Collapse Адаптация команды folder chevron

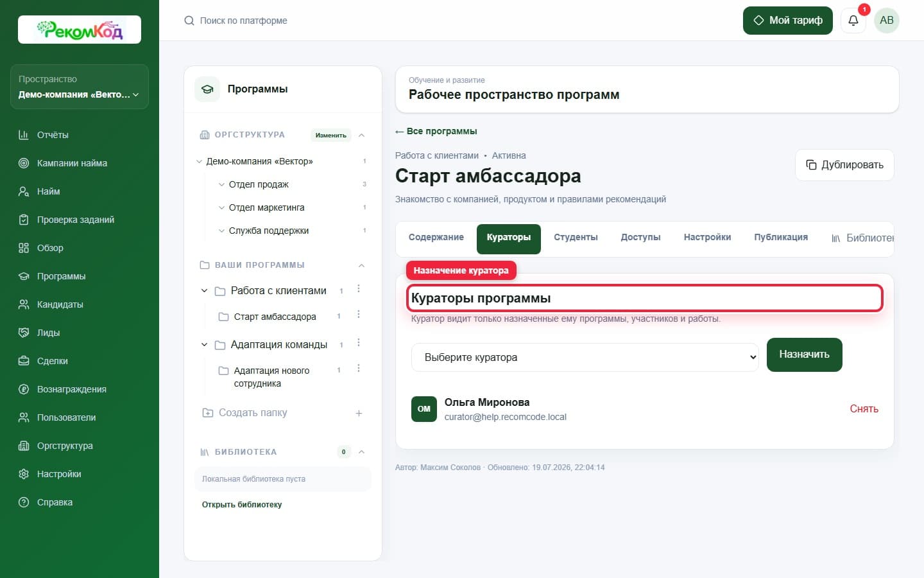(x=204, y=345)
